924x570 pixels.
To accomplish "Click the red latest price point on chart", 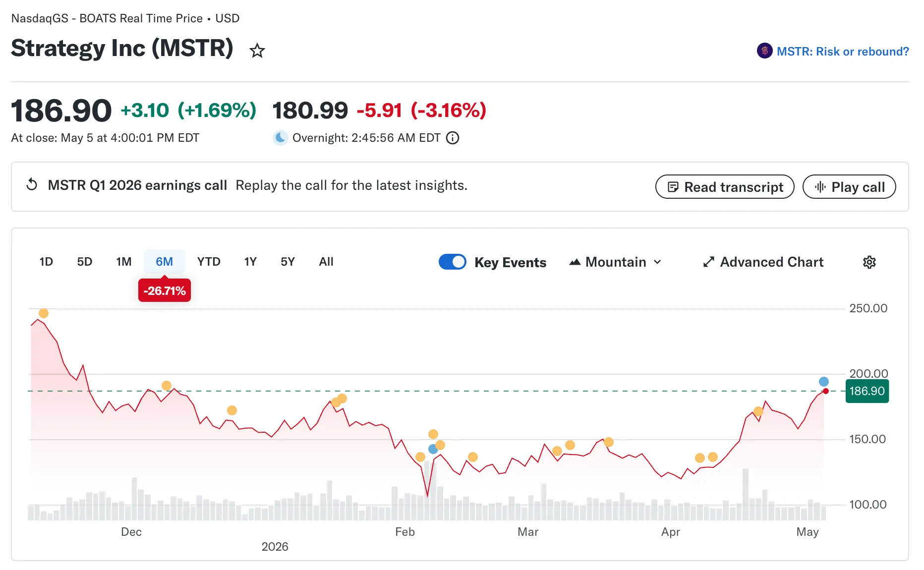I will (x=826, y=391).
